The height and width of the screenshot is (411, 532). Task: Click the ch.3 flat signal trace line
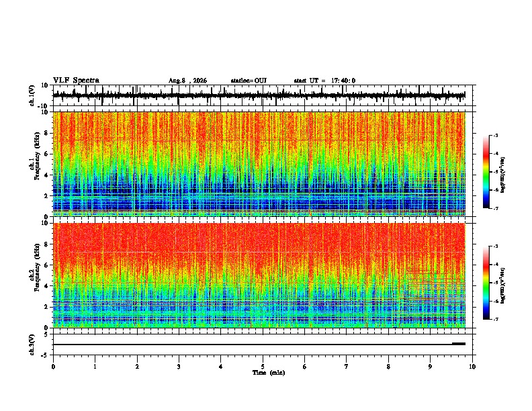pyautogui.click(x=259, y=345)
